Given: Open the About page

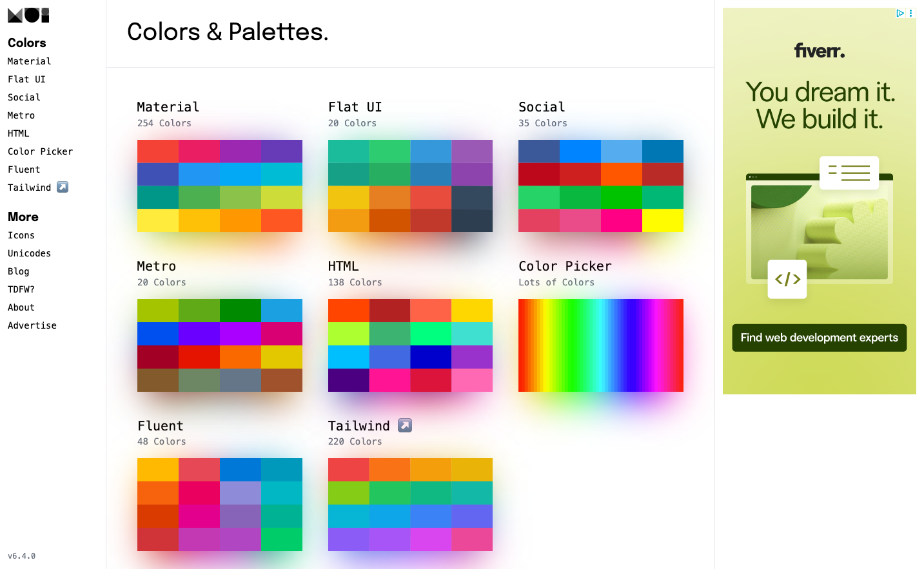Looking at the screenshot, I should [x=21, y=307].
